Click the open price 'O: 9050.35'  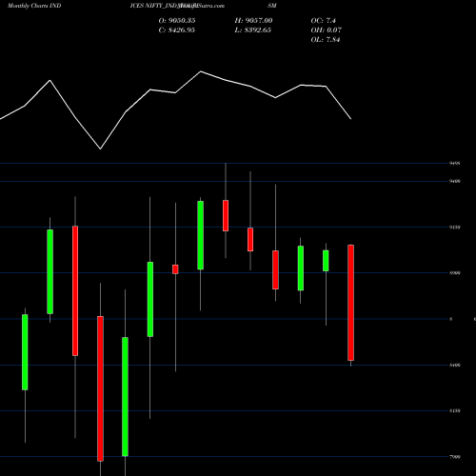(177, 20)
